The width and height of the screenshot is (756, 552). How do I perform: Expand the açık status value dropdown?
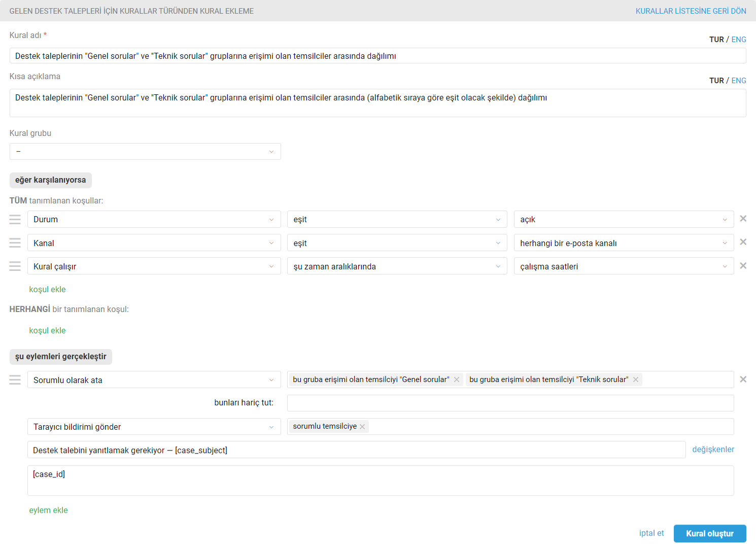click(624, 219)
